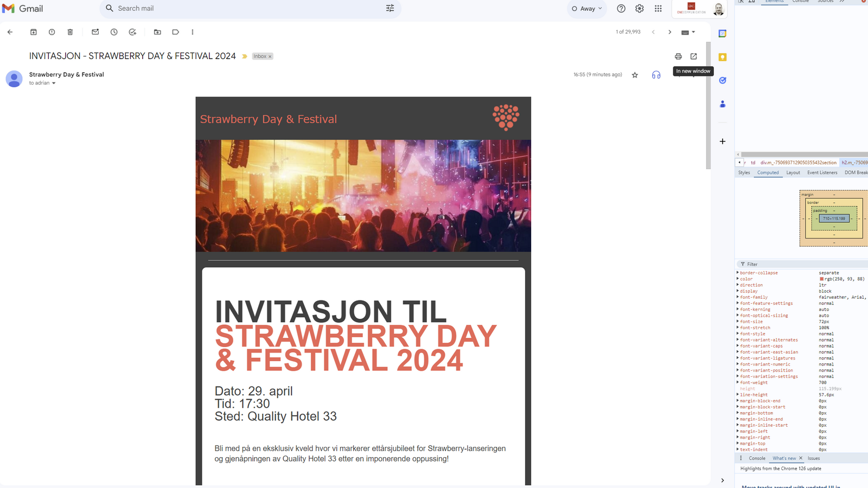Print the email with the printer icon
The image size is (868, 488).
click(678, 56)
